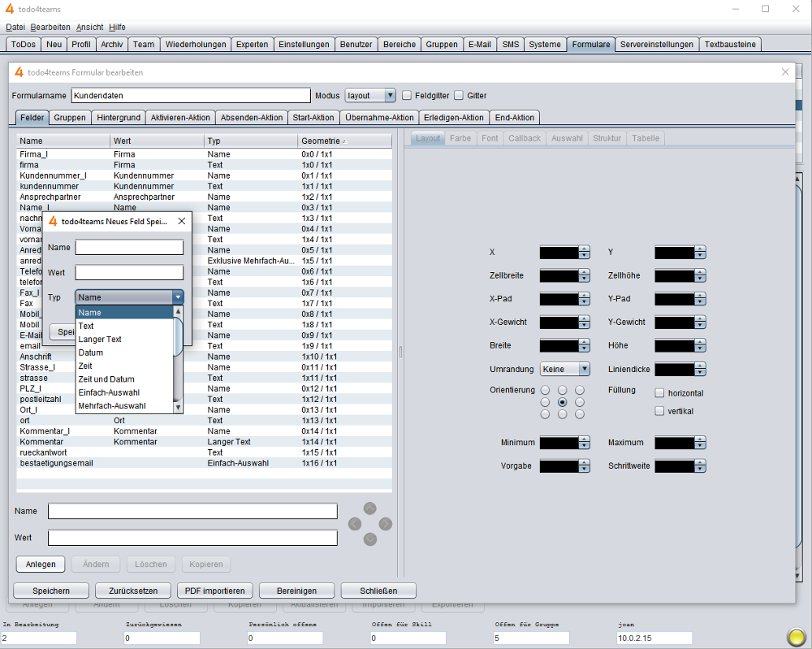Click up arrow of Typ list scrollbar

[x=178, y=311]
